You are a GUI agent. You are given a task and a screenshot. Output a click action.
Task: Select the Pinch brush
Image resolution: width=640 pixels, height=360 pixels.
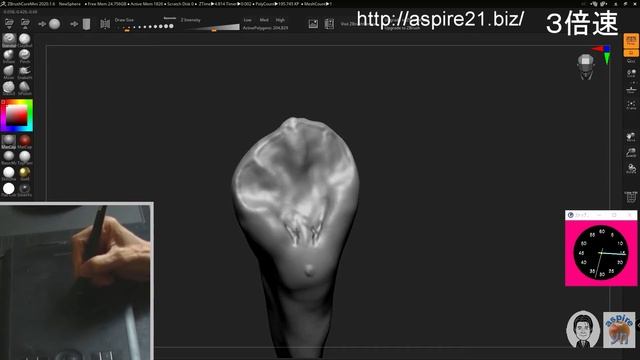[x=24, y=56]
